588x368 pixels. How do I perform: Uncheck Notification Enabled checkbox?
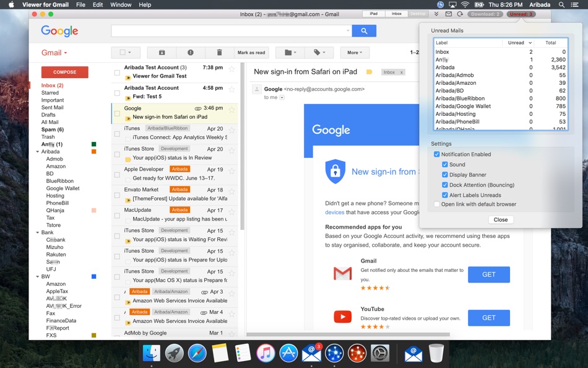tap(436, 154)
